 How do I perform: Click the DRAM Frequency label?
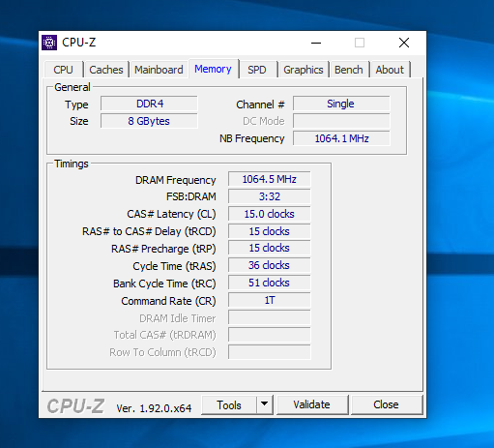coord(176,180)
